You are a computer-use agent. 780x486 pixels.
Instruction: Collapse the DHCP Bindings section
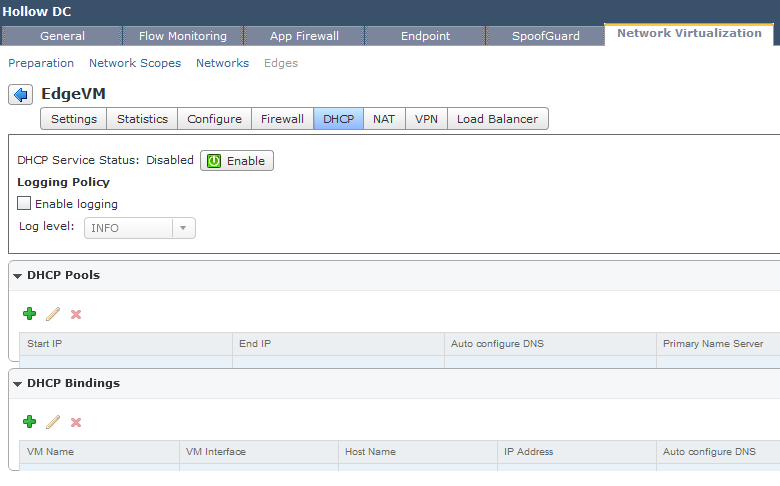pyautogui.click(x=18, y=384)
